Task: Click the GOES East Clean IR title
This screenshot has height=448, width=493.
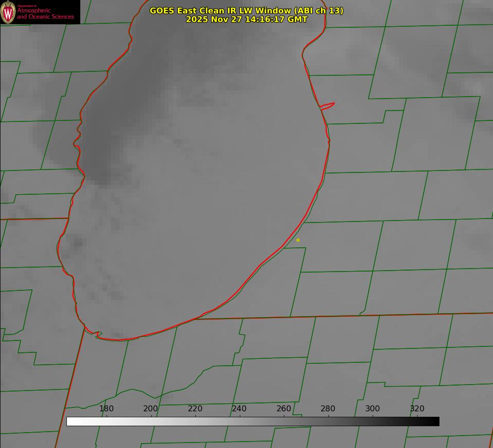Action: click(247, 10)
